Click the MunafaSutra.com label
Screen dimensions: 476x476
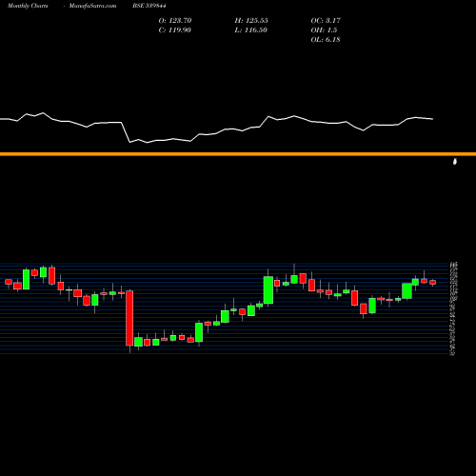(92, 6)
